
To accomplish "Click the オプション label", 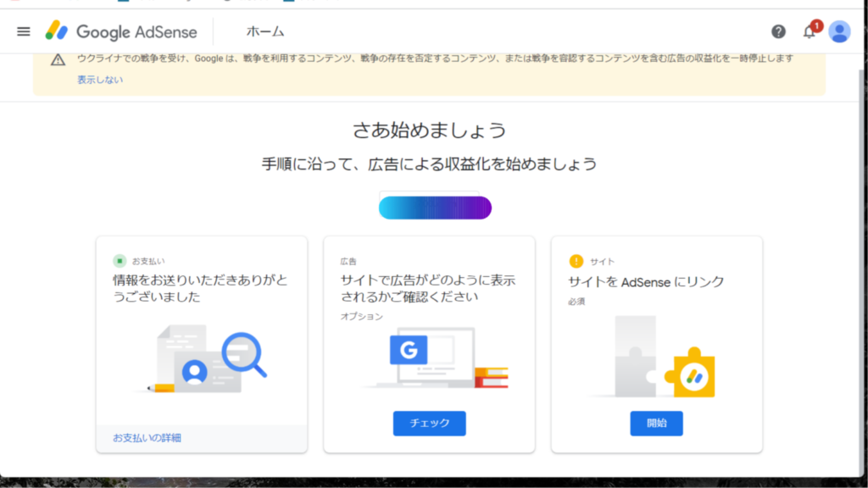I will pyautogui.click(x=361, y=317).
